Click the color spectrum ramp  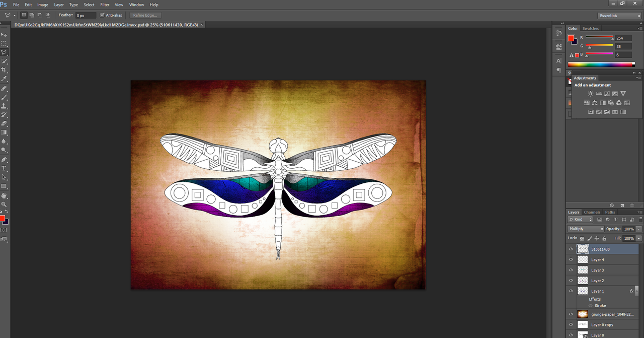point(601,64)
